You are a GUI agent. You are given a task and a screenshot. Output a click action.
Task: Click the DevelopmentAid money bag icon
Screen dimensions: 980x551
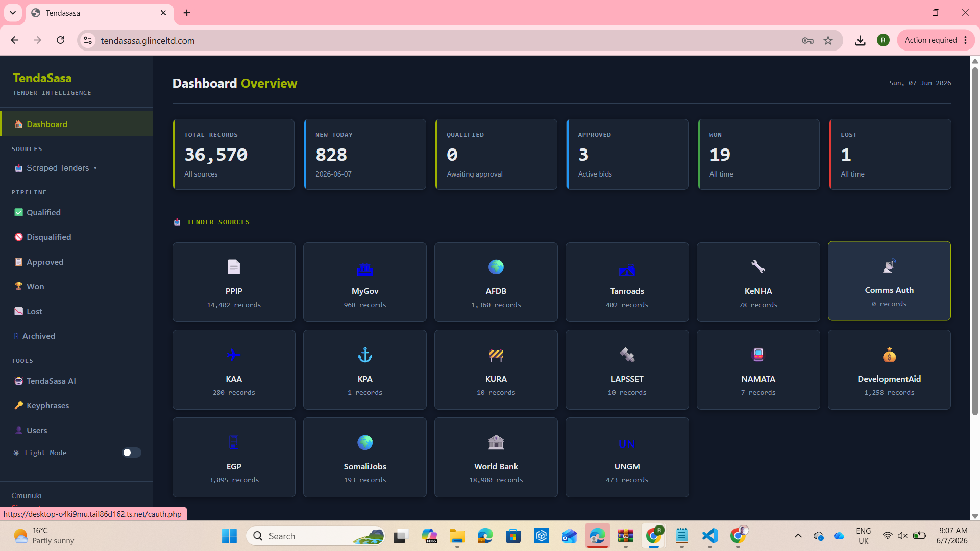pyautogui.click(x=889, y=355)
